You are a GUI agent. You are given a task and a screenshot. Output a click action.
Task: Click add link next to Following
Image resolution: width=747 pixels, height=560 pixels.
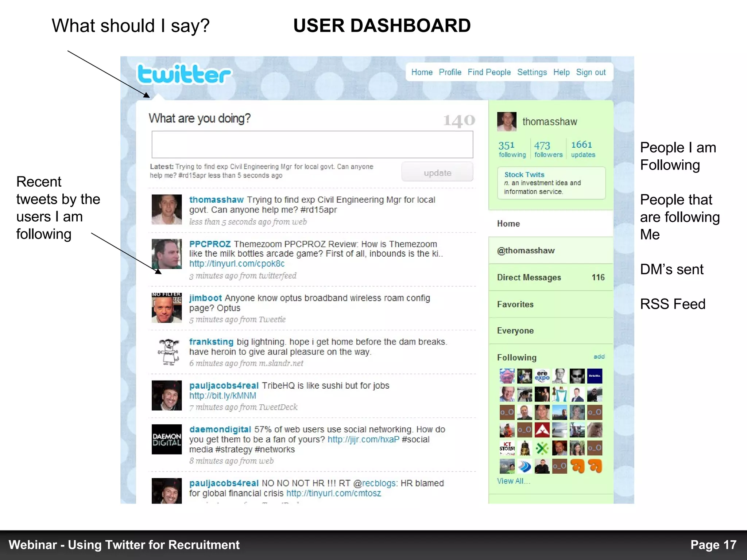point(599,357)
